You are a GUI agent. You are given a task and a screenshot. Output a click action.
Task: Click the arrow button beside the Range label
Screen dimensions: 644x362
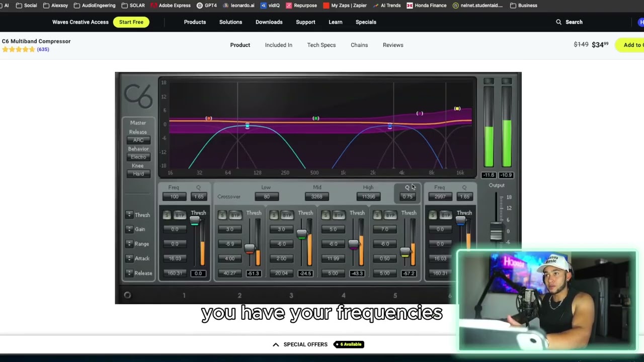coord(129,244)
